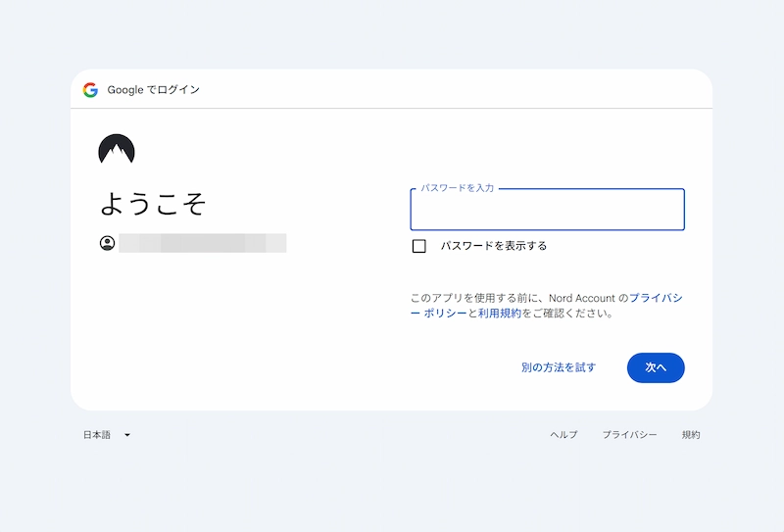Enable the パスワードを表示する checkbox
This screenshot has width=784, height=532.
coord(419,246)
